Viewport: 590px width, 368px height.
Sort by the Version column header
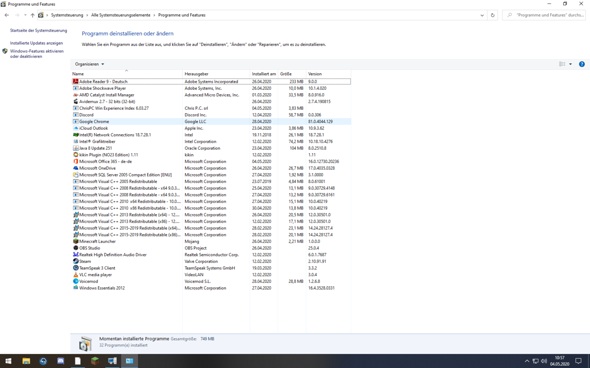pos(328,74)
